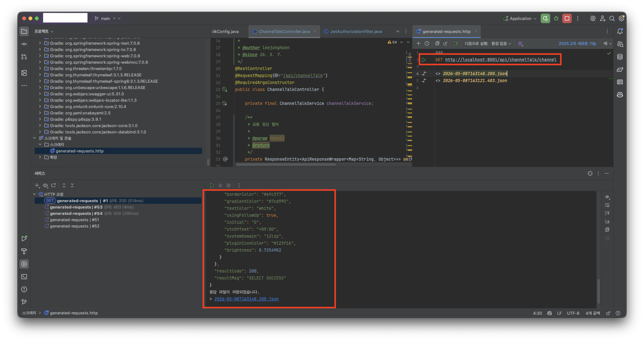The height and width of the screenshot is (341, 644).
Task: Open the 프로젝트 view selector dropdown
Action: (44, 31)
